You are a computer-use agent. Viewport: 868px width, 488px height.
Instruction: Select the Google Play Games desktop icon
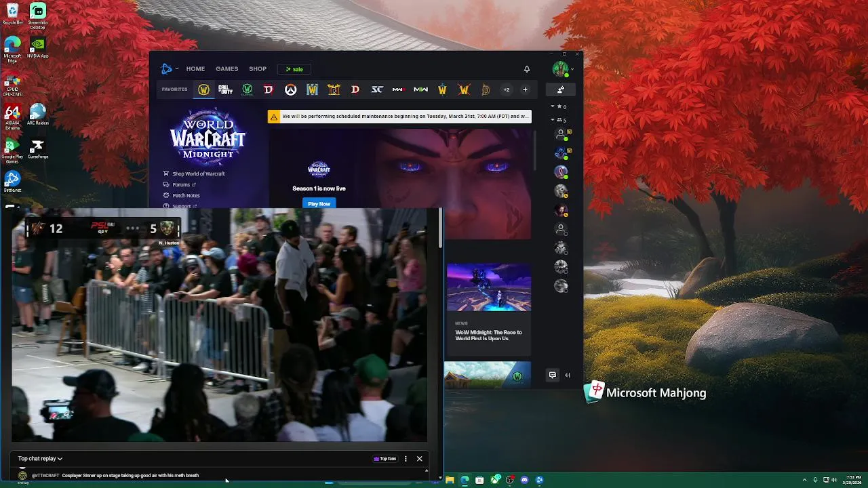12,152
